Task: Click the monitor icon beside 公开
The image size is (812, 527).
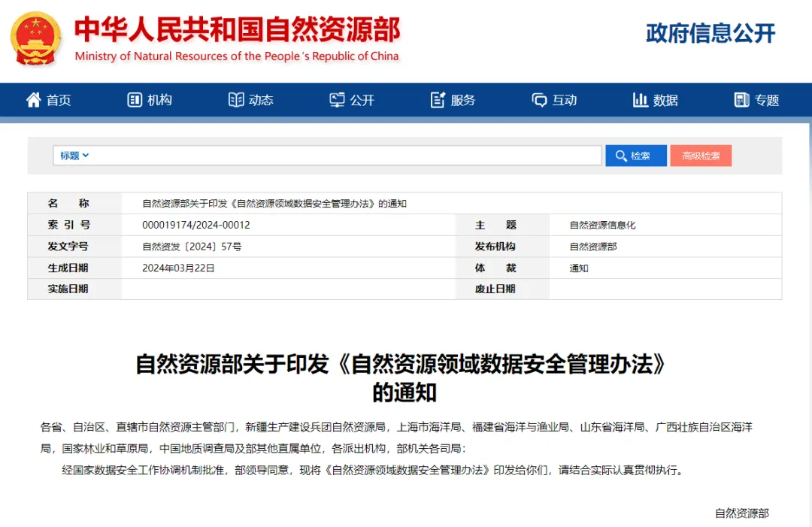Action: point(337,100)
